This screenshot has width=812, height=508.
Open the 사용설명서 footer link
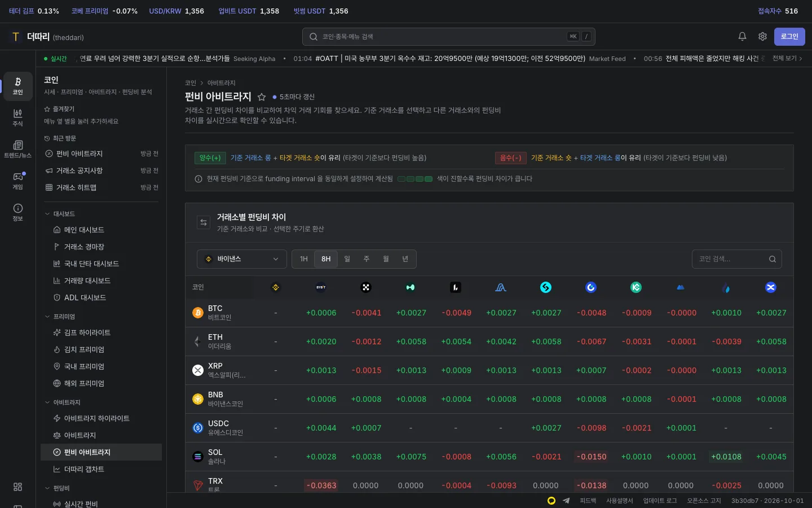coord(620,501)
